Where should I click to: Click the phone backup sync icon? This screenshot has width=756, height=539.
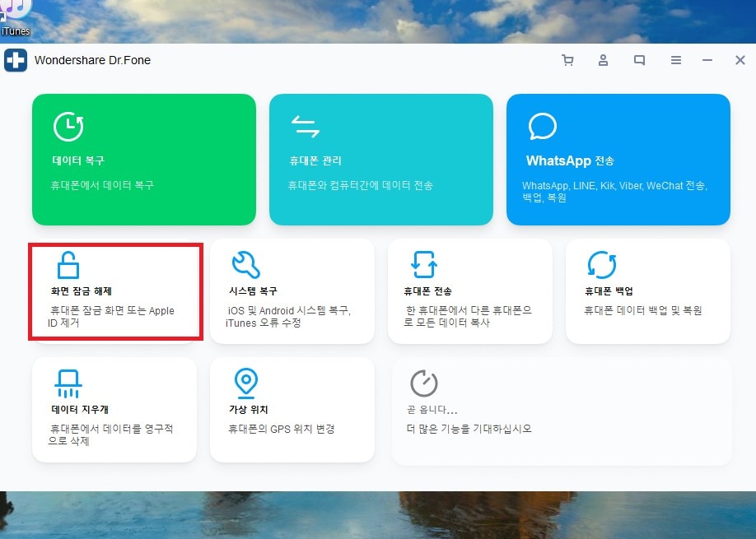click(602, 264)
